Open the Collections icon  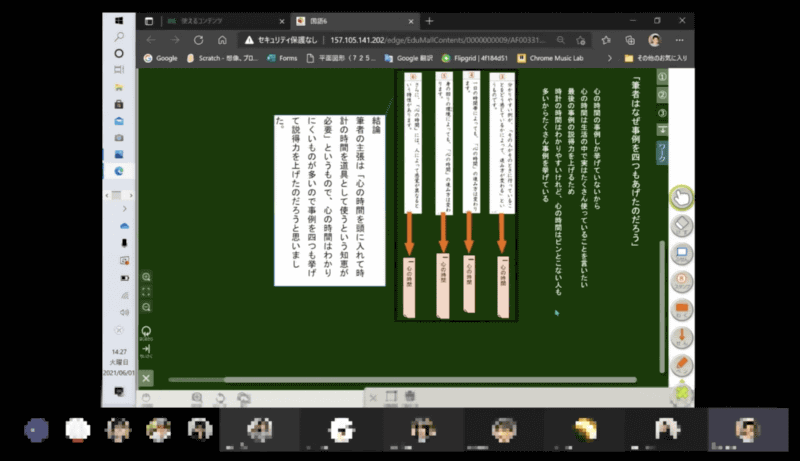[x=630, y=40]
